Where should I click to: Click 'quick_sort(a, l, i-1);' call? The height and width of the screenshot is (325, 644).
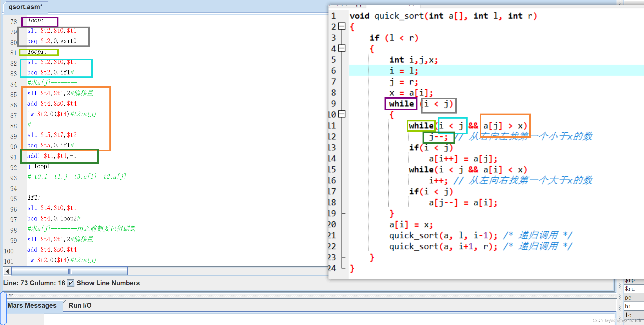[443, 235]
